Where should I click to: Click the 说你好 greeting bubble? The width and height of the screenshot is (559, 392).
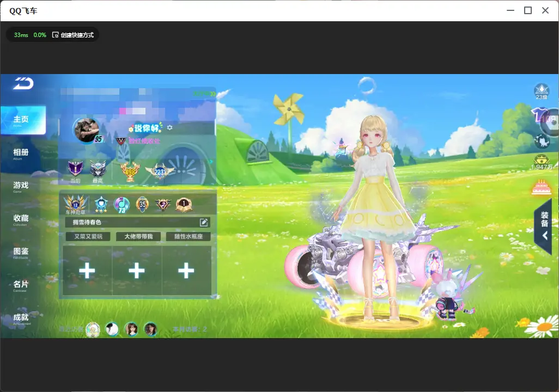coord(146,127)
